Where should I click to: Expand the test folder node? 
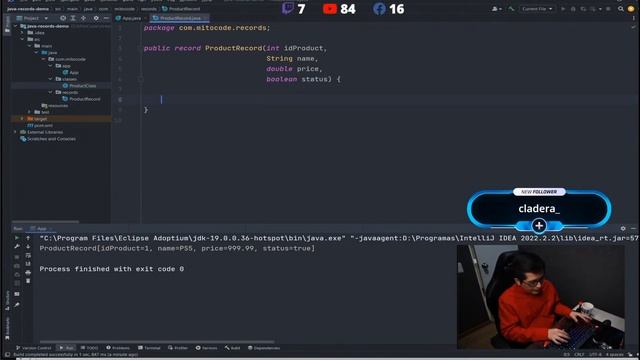[29, 112]
